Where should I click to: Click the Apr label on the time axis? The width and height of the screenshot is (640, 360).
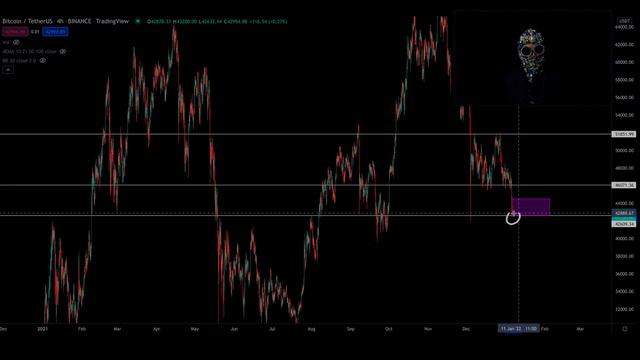(156, 329)
